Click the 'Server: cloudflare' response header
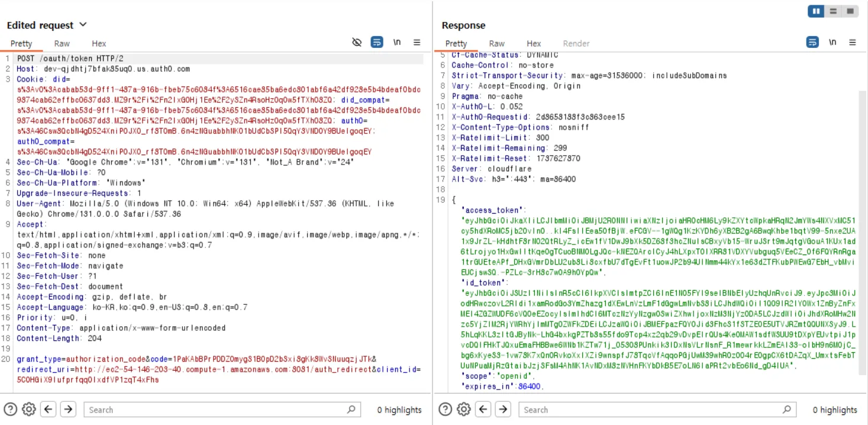This screenshot has width=868, height=425. coord(492,169)
